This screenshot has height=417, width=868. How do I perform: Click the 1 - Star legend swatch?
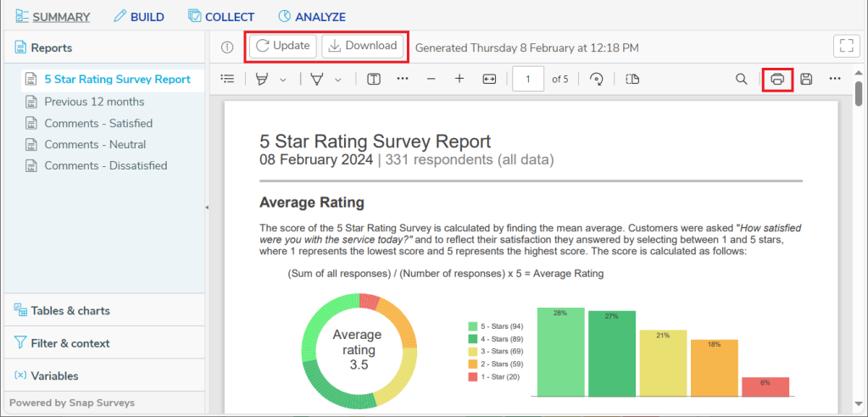[x=473, y=376]
